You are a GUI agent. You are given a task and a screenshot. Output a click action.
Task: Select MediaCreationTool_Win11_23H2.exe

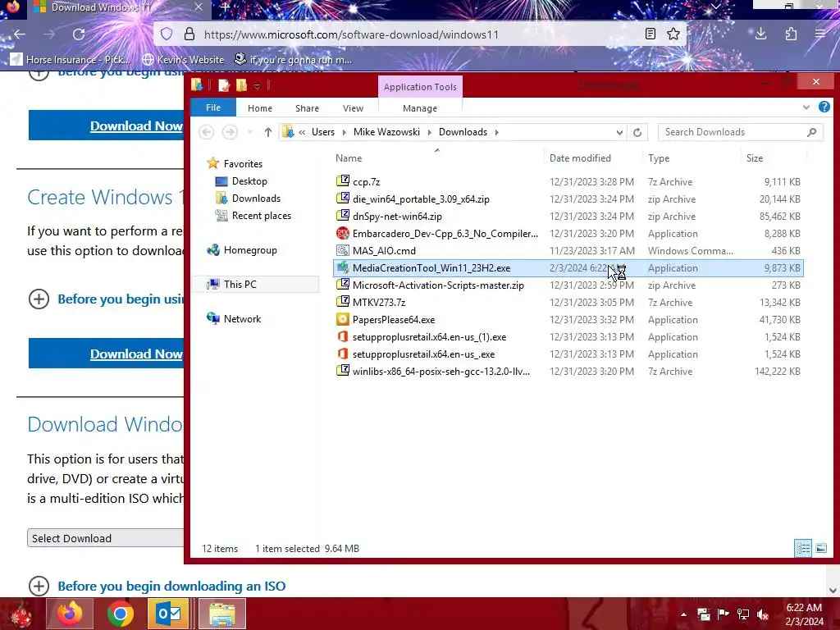[568, 268]
